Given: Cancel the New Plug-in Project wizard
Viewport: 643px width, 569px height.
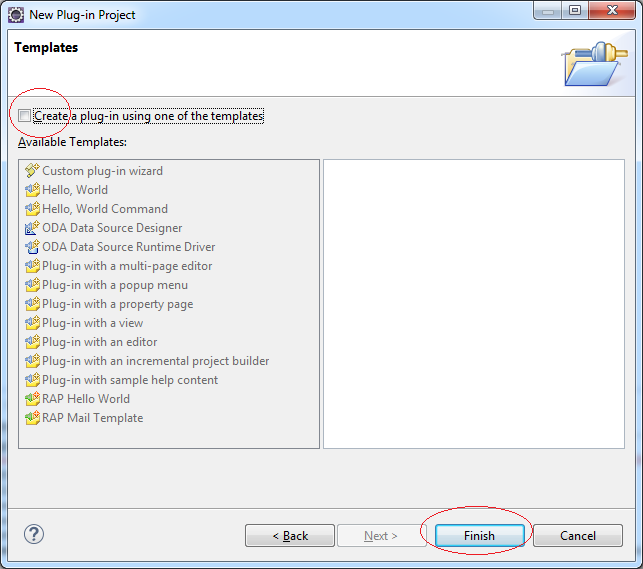Looking at the screenshot, I should 578,535.
